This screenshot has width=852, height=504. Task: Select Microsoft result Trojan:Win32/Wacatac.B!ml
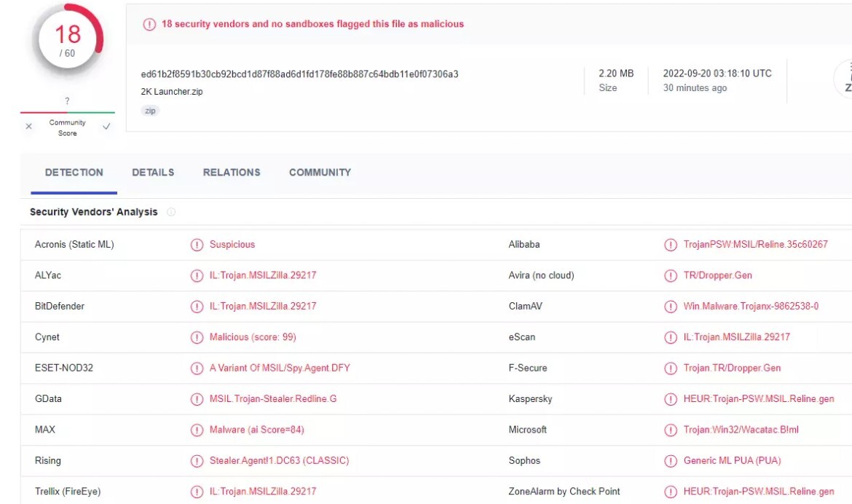pos(741,430)
